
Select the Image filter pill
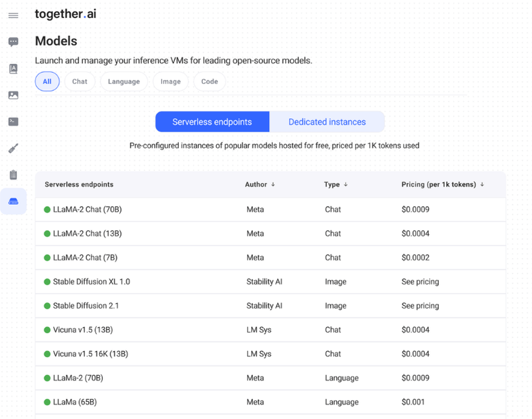pyautogui.click(x=171, y=81)
